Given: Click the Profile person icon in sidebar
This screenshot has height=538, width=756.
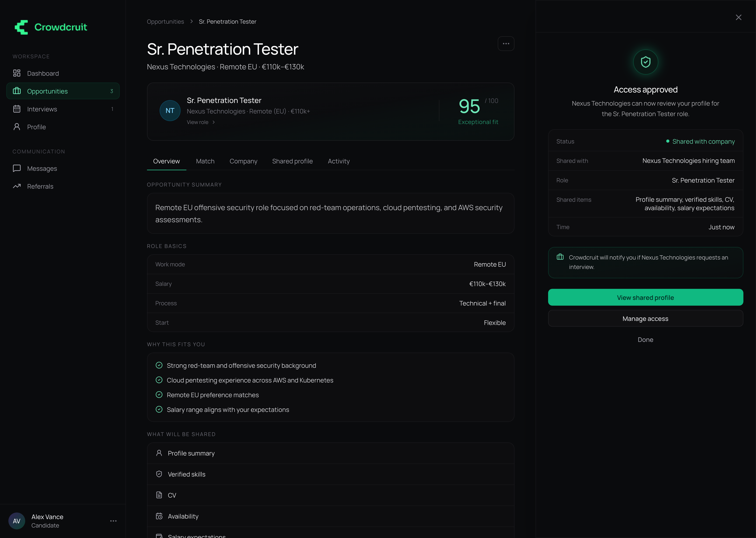Looking at the screenshot, I should [x=17, y=127].
